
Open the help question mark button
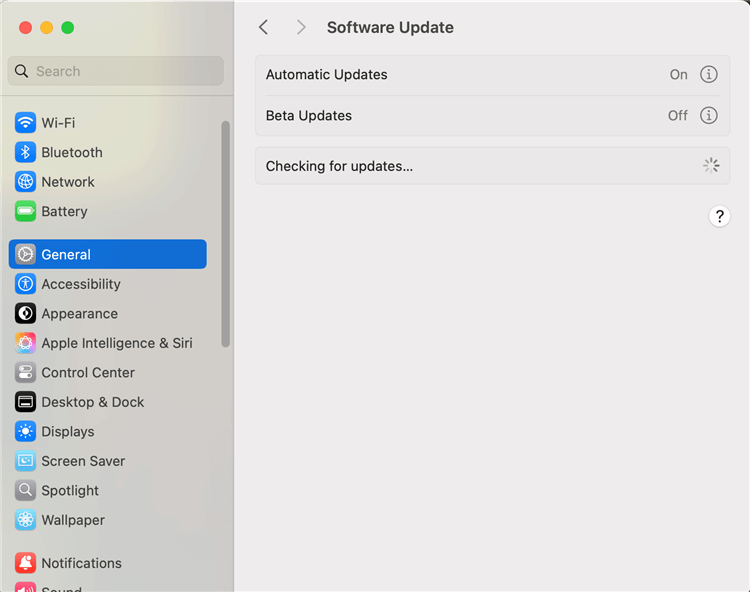click(719, 216)
